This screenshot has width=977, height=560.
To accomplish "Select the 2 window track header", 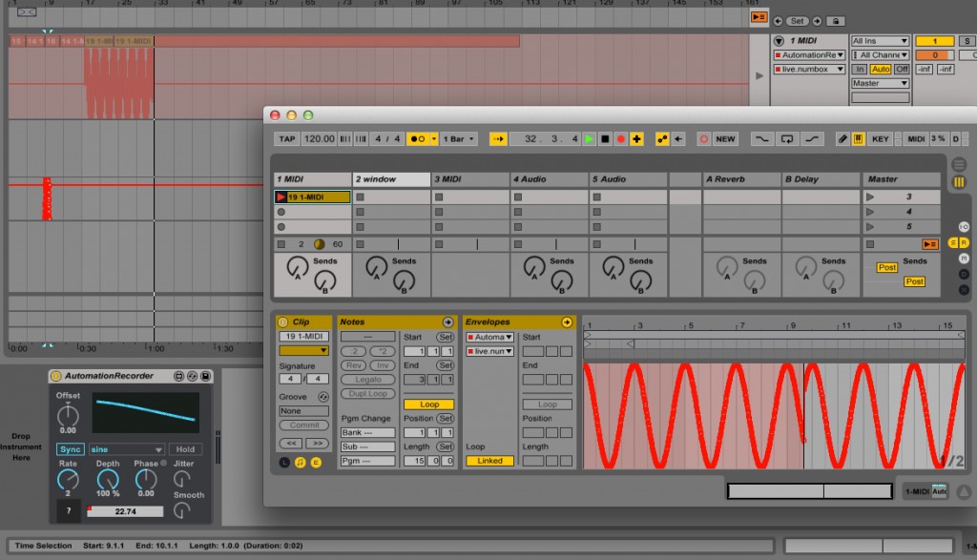I will point(391,179).
